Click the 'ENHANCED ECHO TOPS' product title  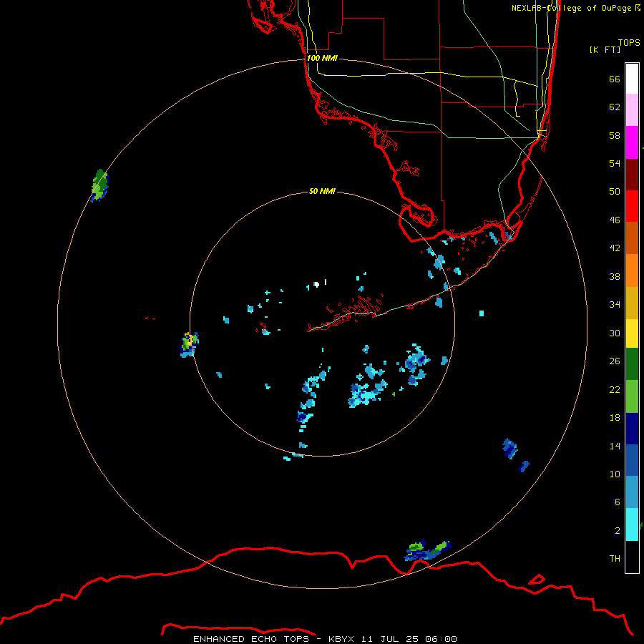251,639
